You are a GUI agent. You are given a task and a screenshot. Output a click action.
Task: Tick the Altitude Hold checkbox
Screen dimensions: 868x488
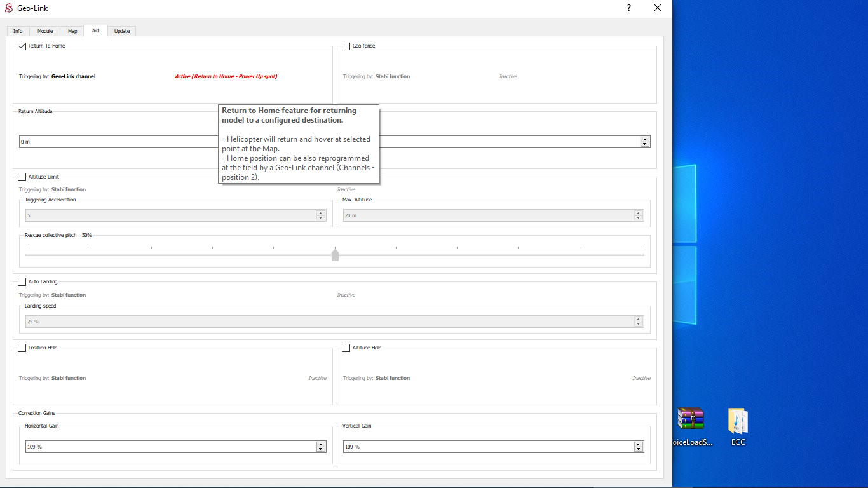pos(346,348)
